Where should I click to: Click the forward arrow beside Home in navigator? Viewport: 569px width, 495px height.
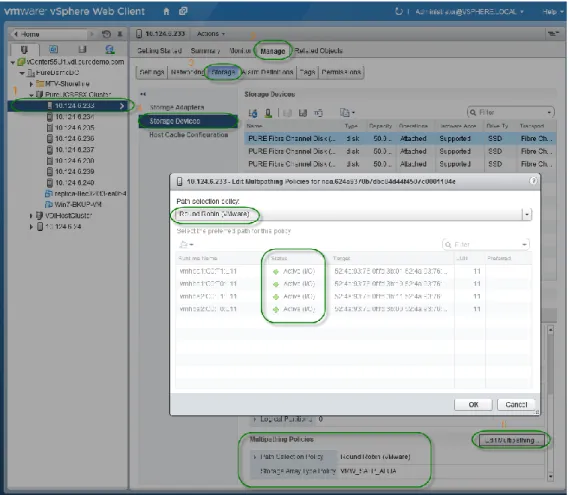pos(91,34)
